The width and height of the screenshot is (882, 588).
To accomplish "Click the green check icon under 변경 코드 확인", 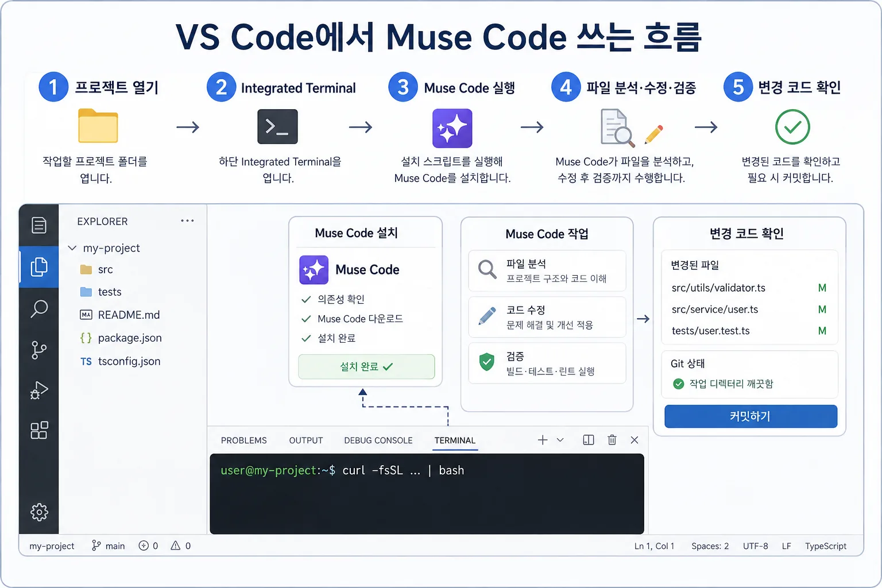I will 792,127.
